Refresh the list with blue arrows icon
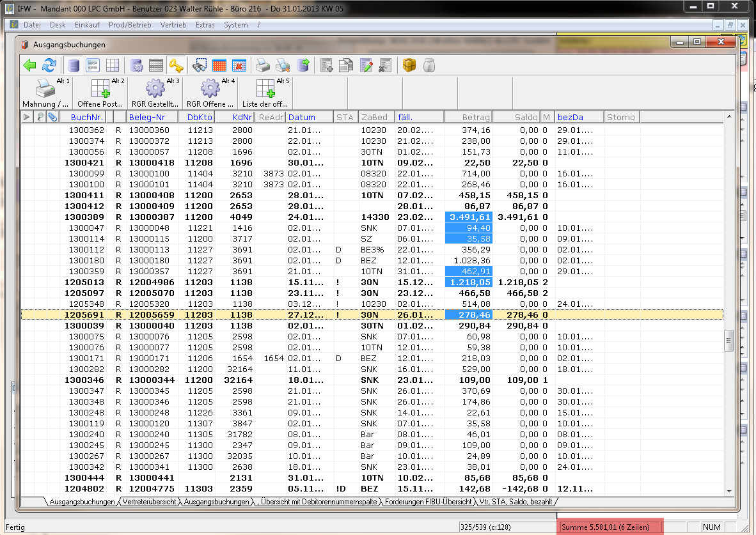 (49, 65)
